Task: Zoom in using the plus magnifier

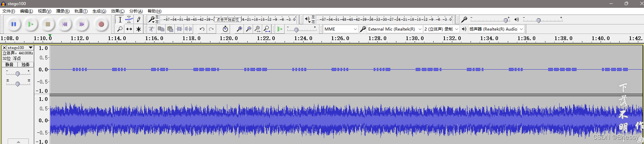Action: [x=239, y=29]
